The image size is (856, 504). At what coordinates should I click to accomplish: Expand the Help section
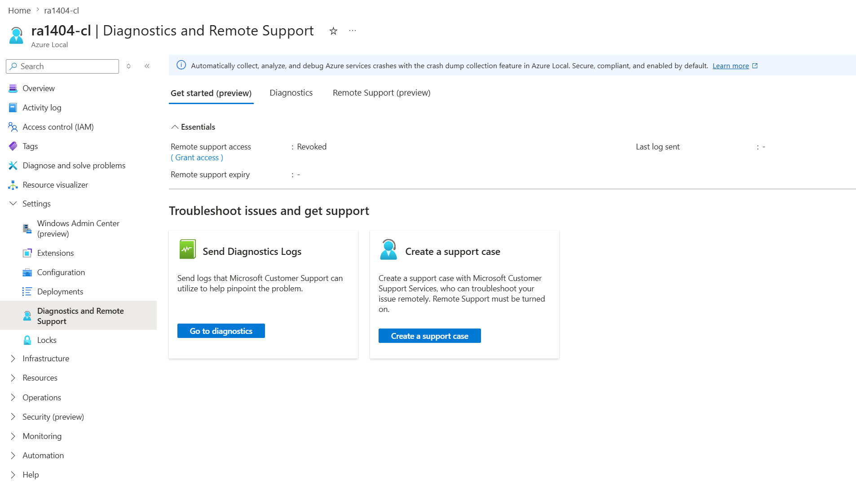coord(13,475)
